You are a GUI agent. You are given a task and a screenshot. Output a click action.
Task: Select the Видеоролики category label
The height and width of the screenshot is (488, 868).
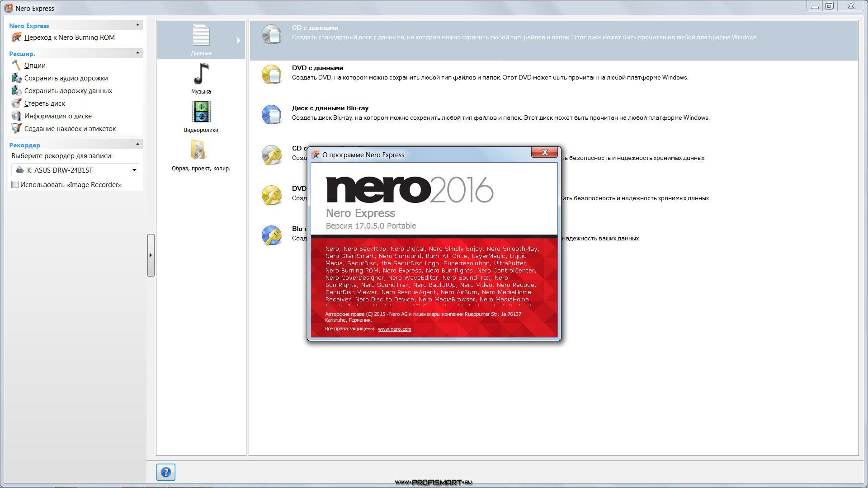point(201,130)
